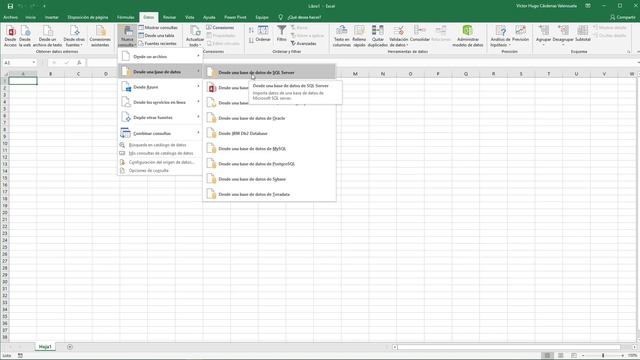Select Desde otras fuentes menu item
The height and width of the screenshot is (360, 640).
(160, 118)
